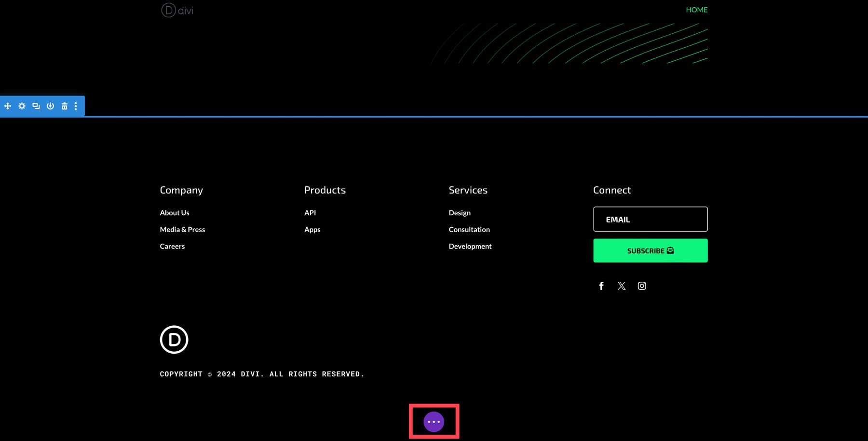Open the Design service link
Viewport: 868px width, 441px height.
pyautogui.click(x=460, y=212)
